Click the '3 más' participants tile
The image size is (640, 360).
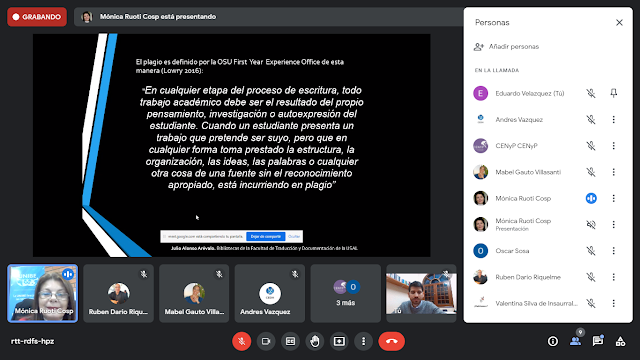pos(346,293)
